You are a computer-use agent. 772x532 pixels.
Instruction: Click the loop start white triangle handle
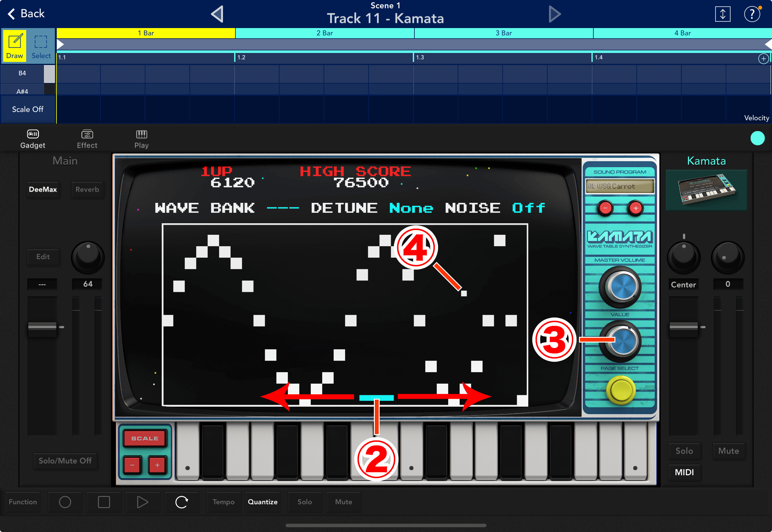click(x=60, y=44)
